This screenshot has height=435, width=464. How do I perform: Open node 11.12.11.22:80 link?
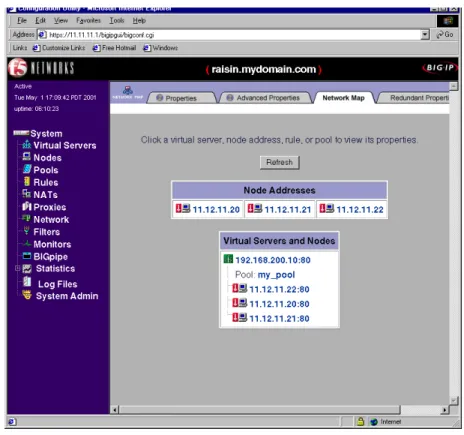(x=279, y=289)
